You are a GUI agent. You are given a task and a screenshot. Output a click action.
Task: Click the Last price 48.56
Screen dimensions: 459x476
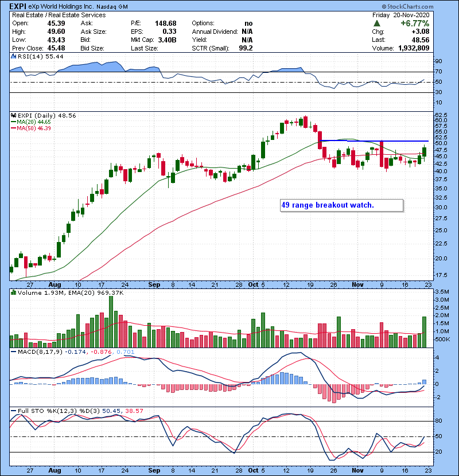point(421,40)
